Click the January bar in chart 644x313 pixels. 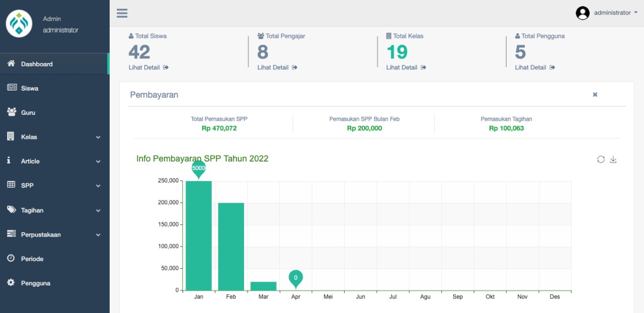199,236
